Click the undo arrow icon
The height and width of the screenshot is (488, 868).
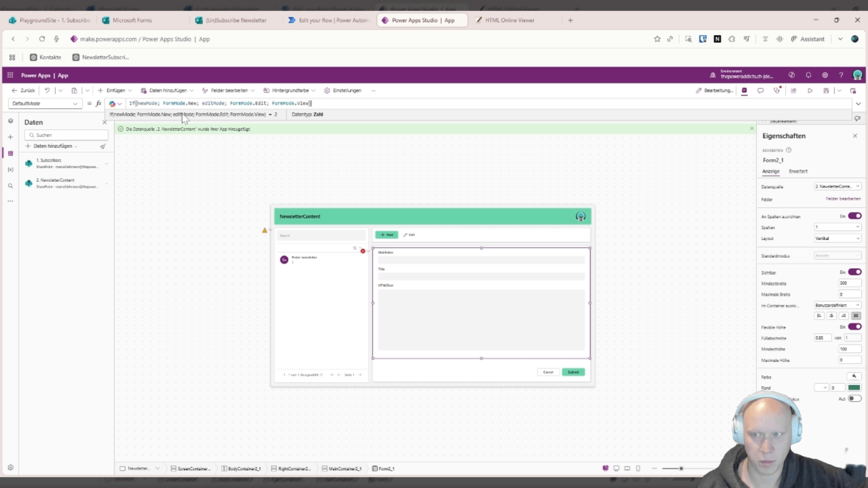47,90
